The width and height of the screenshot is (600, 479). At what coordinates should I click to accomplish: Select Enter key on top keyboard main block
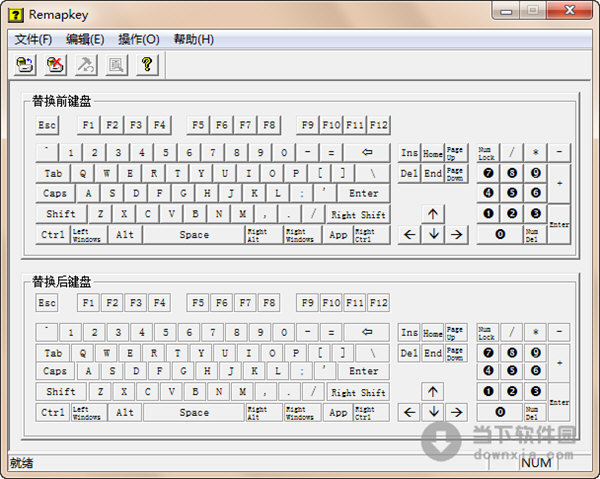point(364,193)
